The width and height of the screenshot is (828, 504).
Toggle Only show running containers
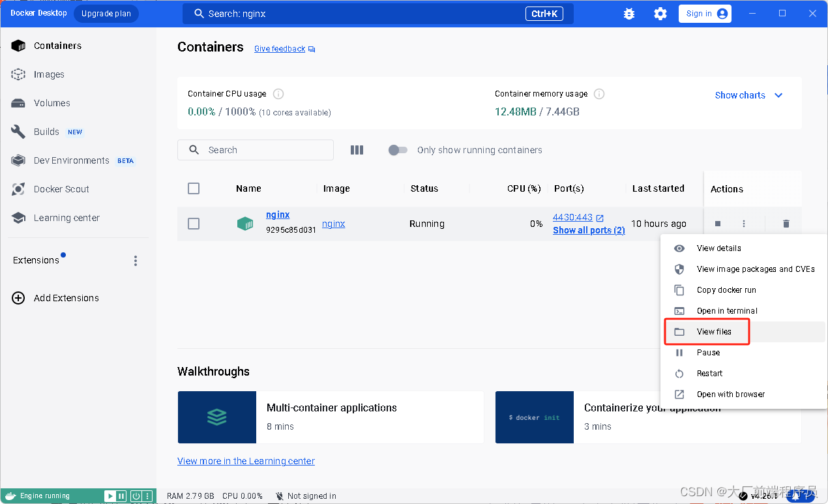(x=398, y=150)
